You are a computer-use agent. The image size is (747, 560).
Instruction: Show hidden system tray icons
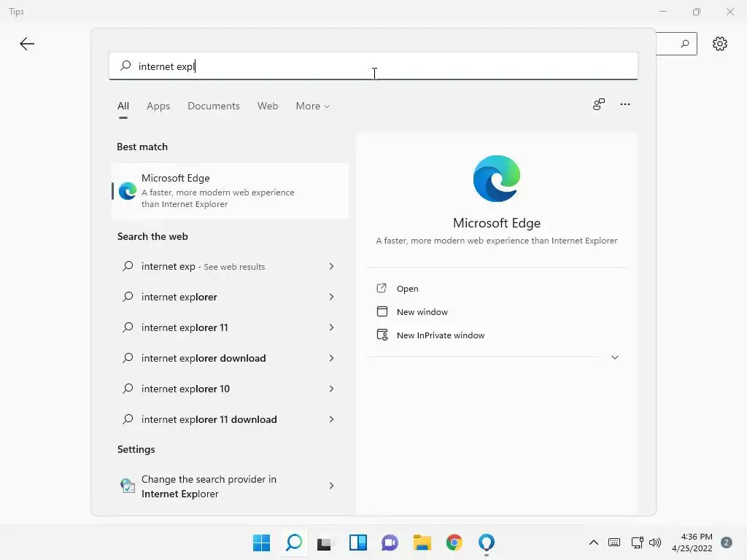[594, 542]
